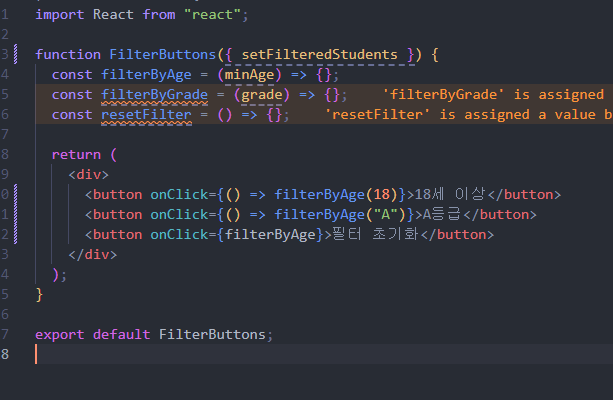Viewport: 613px width, 400px height.
Task: Click the line number 8 next to return
Action: pos(5,154)
